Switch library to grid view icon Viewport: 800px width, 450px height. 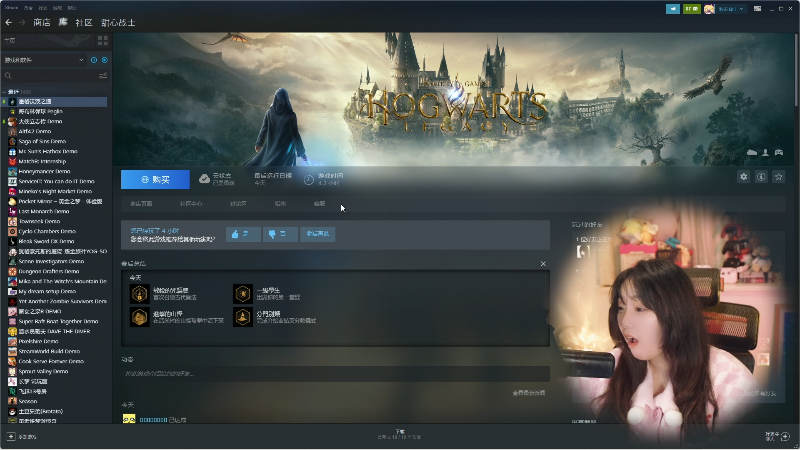[x=103, y=40]
